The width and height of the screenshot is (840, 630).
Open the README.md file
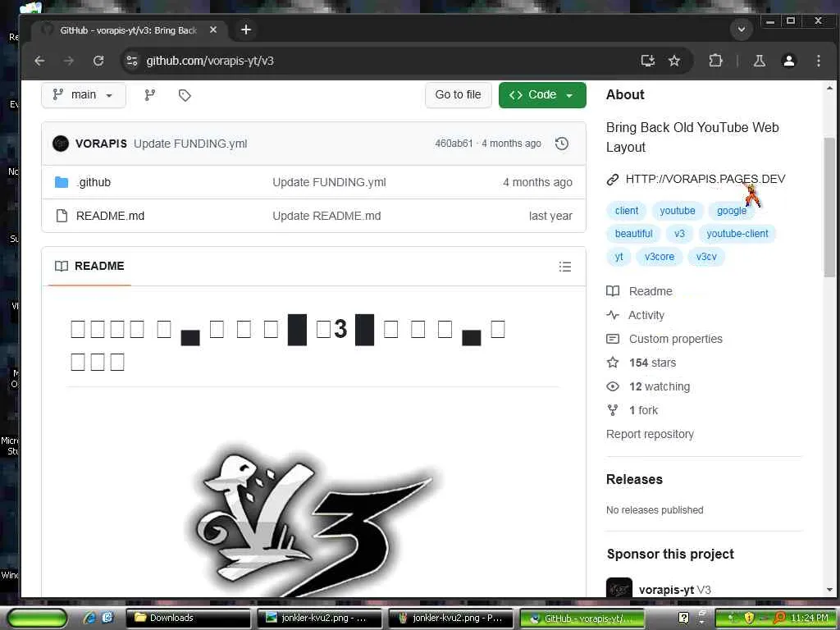point(111,216)
